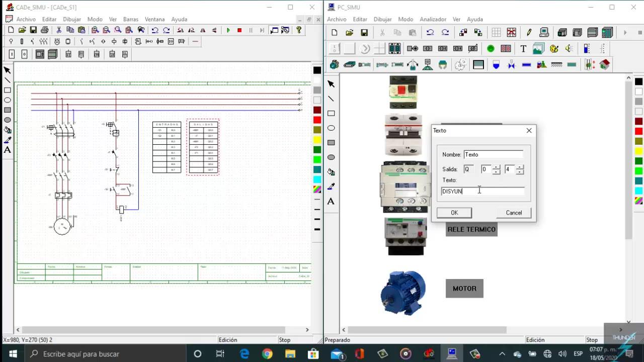Open the Ayuda menu in PC_SIMU
The width and height of the screenshot is (644, 362).
click(x=475, y=19)
